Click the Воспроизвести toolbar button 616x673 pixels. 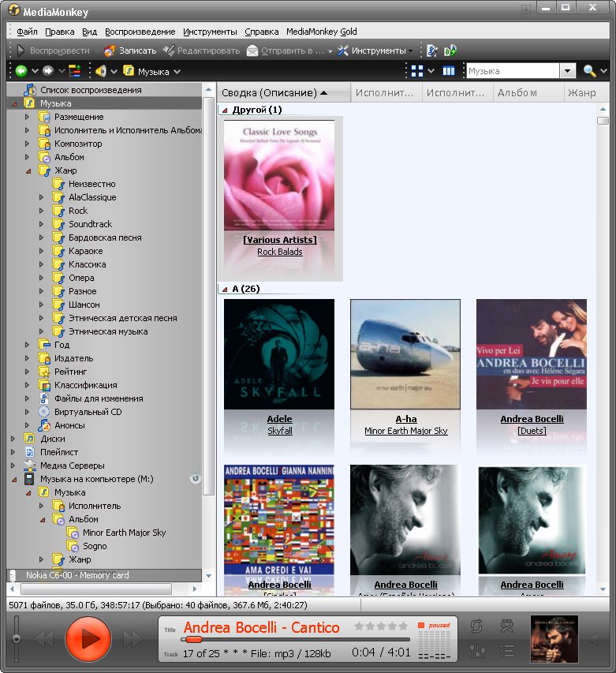point(53,50)
